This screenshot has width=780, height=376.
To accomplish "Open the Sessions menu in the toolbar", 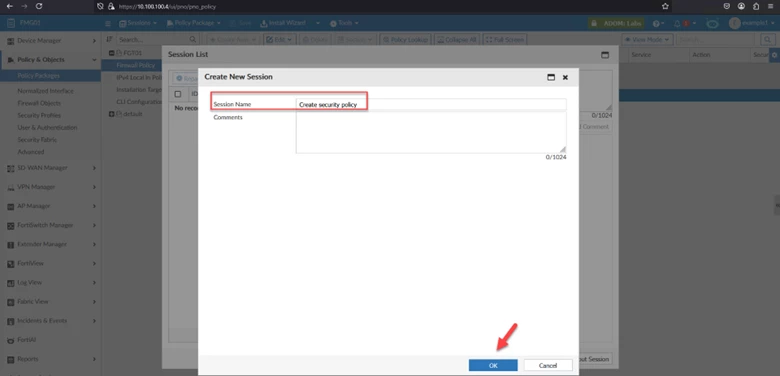I will click(x=138, y=23).
